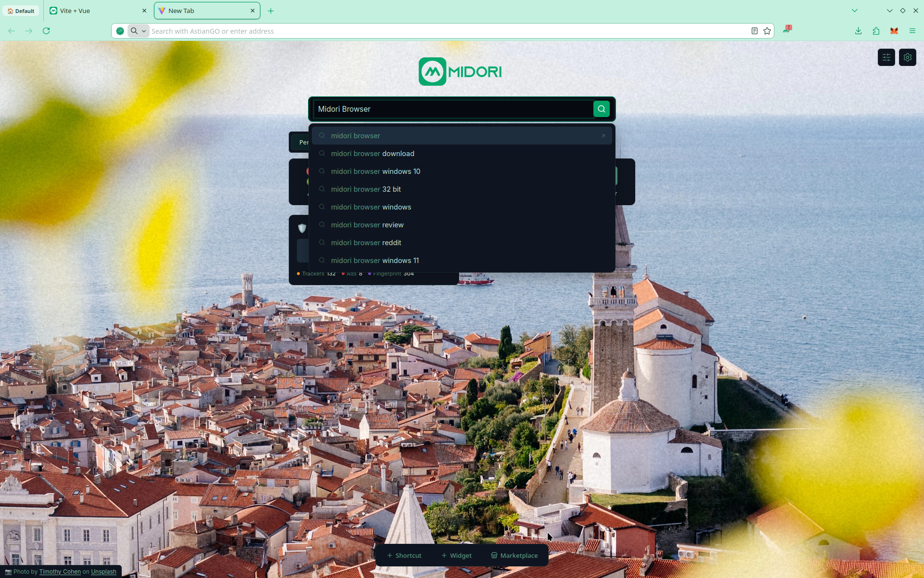Screen dimensions: 924x578
Task: Expand the list all tabs chevron
Action: (x=854, y=11)
